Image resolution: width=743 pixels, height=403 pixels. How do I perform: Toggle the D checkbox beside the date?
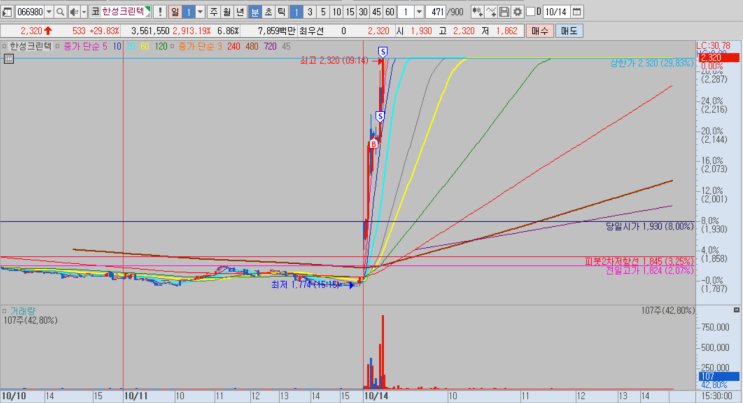(x=531, y=11)
